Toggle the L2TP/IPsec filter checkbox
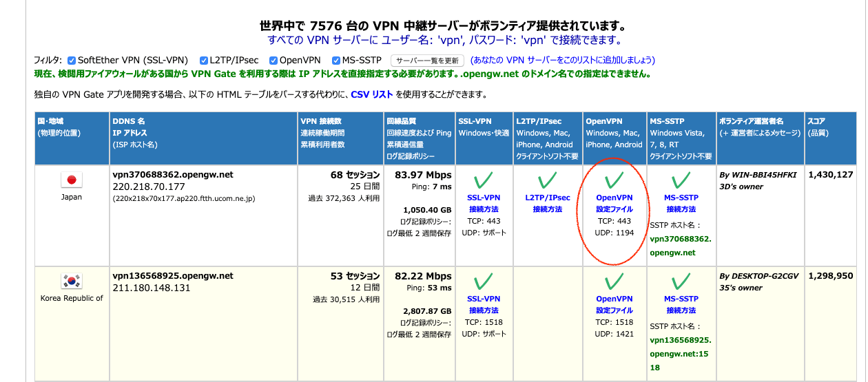The width and height of the screenshot is (868, 382). 204,61
